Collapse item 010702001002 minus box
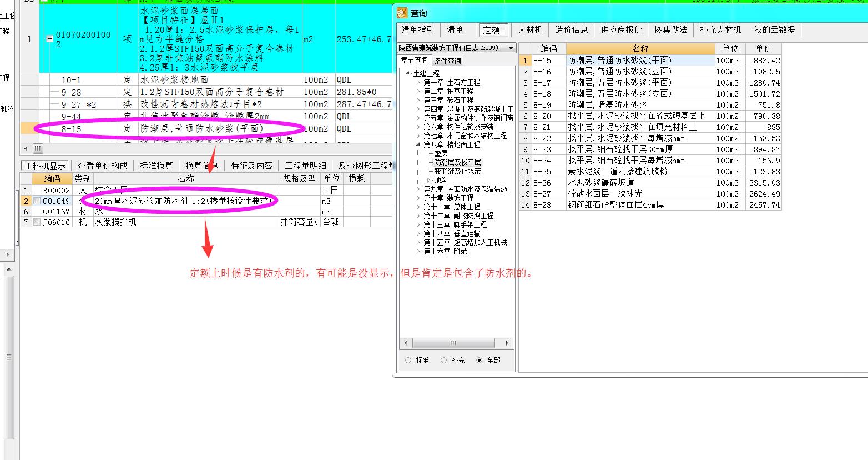This screenshot has width=868, height=460. (x=49, y=39)
